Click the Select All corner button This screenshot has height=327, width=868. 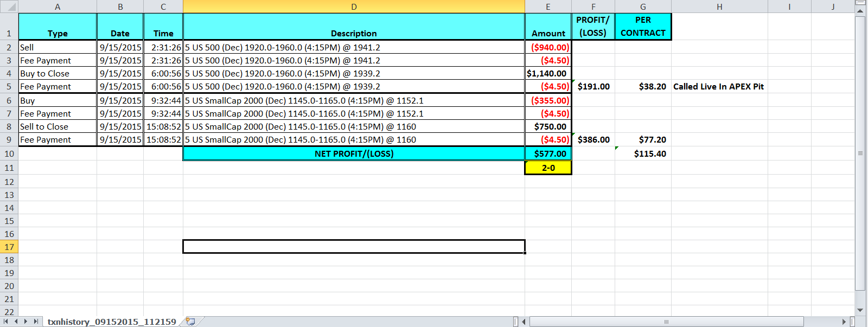click(9, 7)
